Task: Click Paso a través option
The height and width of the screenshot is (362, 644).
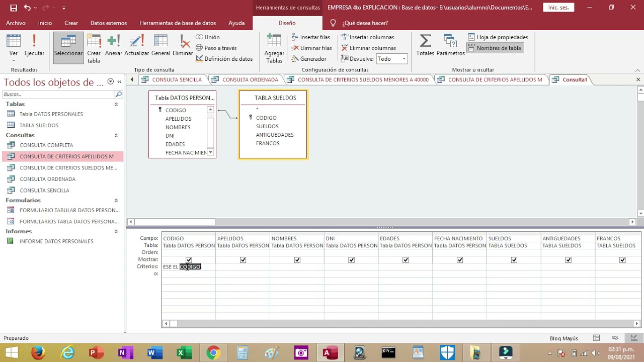Action: [216, 48]
